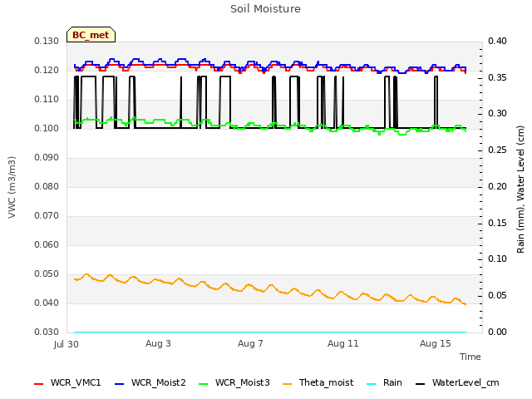Click the red WCR_VMC1 legend swatch
The width and height of the screenshot is (532, 399).
click(x=39, y=384)
